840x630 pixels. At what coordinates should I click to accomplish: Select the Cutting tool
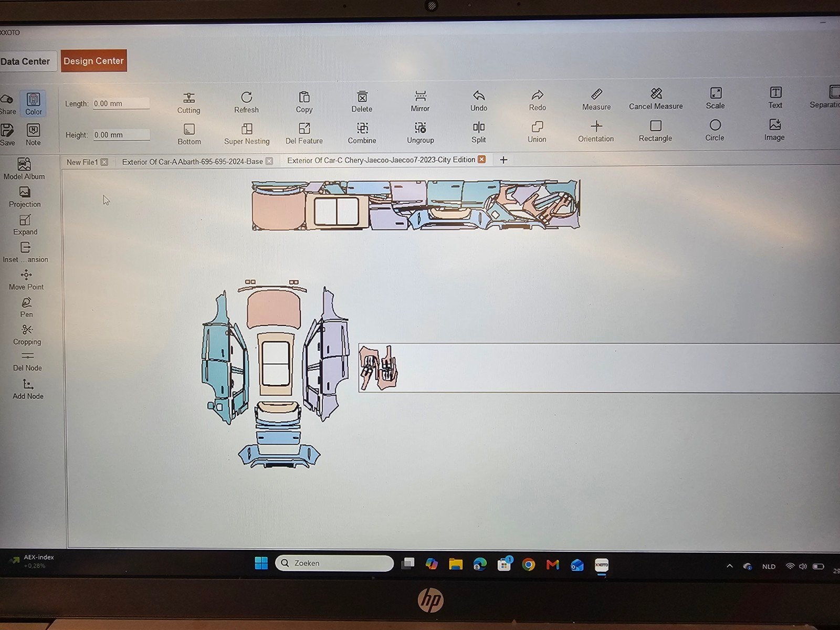[x=188, y=103]
